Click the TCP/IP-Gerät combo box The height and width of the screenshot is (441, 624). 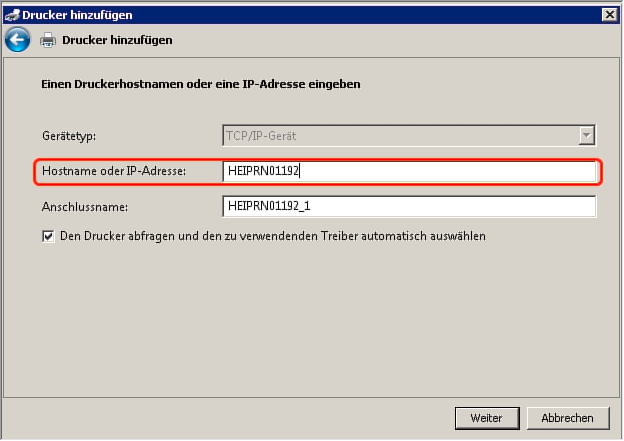click(400, 136)
